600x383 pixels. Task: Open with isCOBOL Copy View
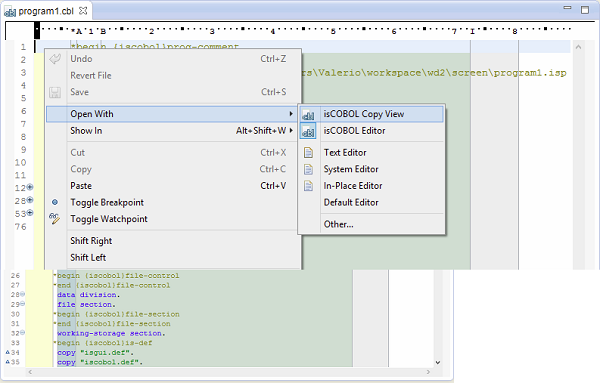(371, 114)
